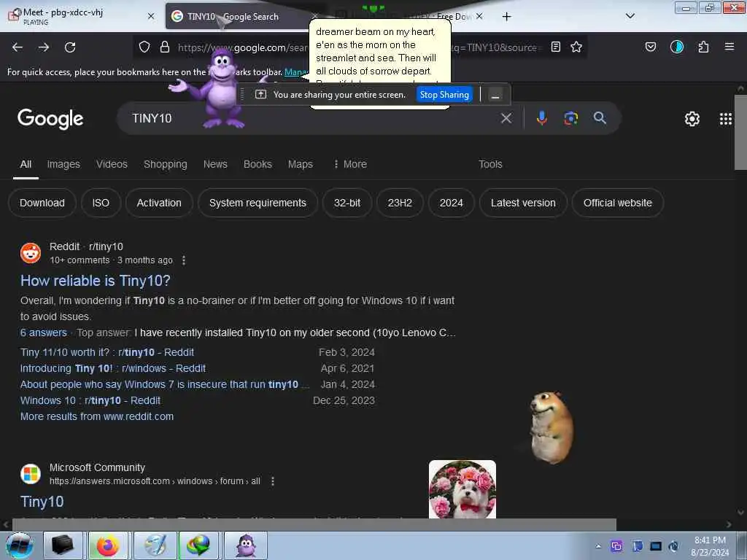Open the 6 answers link

[x=43, y=332]
